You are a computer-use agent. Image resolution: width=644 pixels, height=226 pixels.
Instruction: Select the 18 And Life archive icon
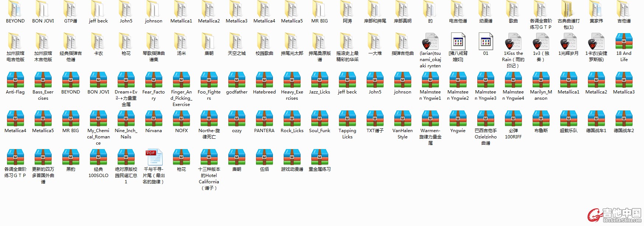624,41
